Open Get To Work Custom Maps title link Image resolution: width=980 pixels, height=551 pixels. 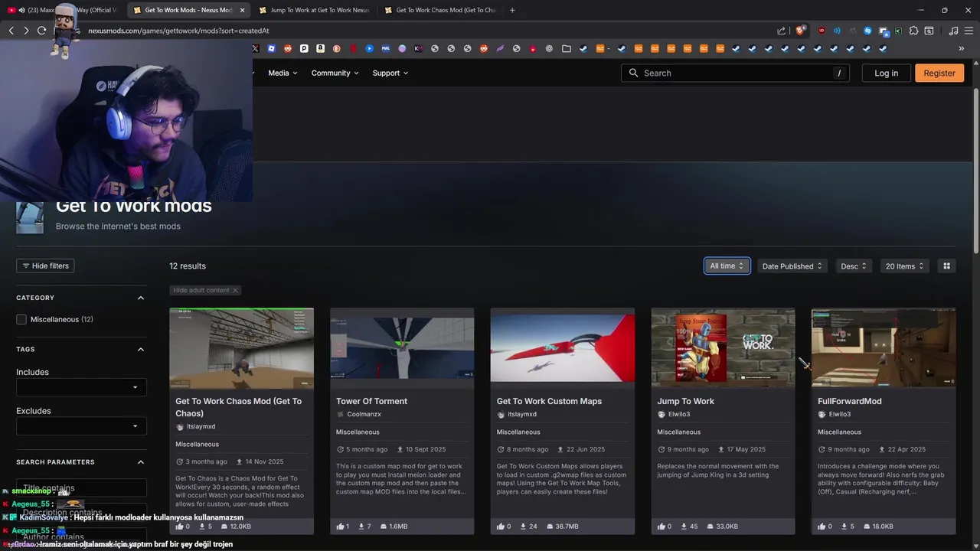pyautogui.click(x=549, y=401)
